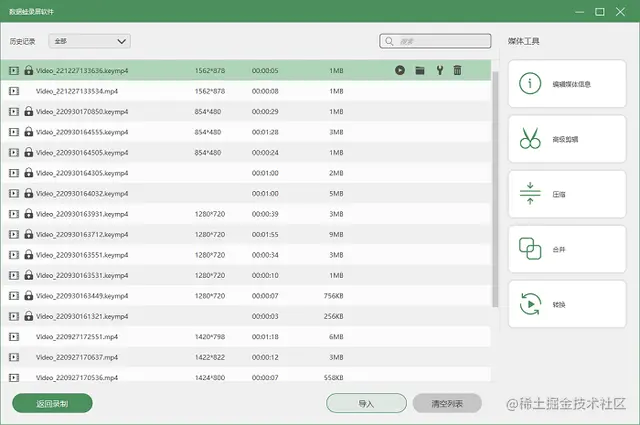Viewport: 640px width, 425px height.
Task: Select the file name Video_220930163531.keymp4
Action: coord(82,275)
